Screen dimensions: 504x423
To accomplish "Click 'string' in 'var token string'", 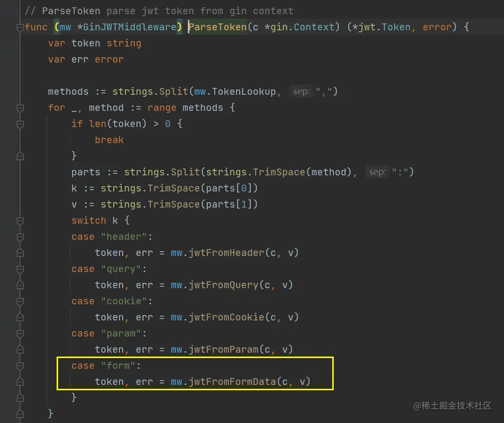I will (124, 43).
